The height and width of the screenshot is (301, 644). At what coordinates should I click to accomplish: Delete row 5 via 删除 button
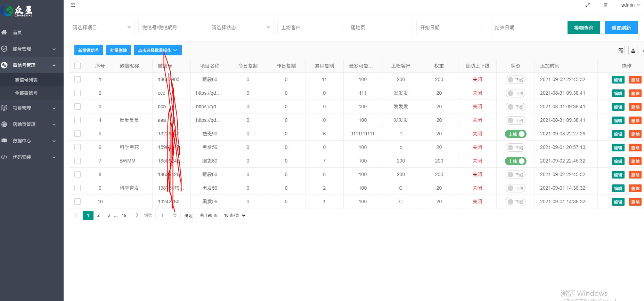635,134
